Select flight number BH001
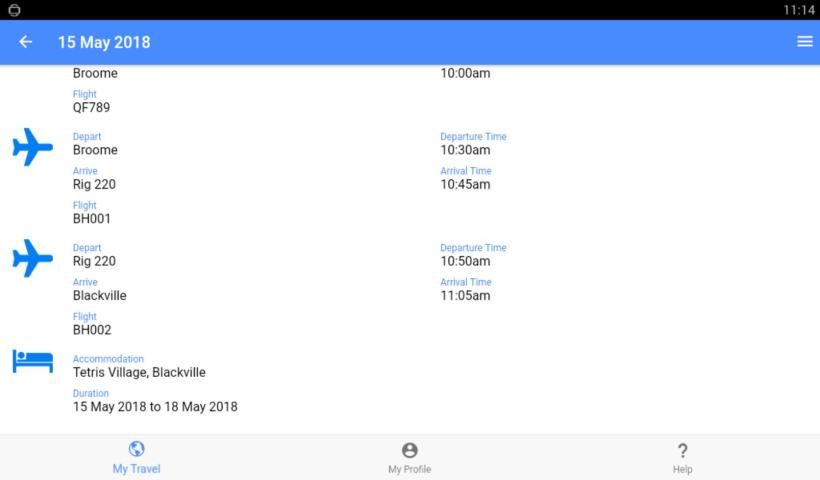 point(92,219)
